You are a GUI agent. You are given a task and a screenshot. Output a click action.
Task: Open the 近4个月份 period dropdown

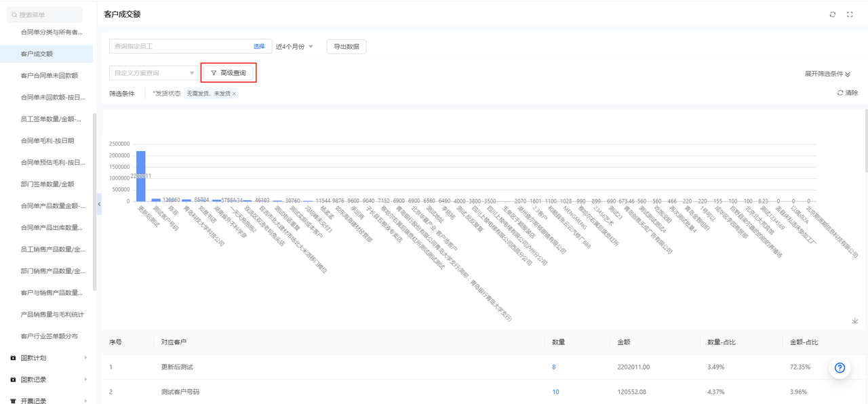click(294, 46)
